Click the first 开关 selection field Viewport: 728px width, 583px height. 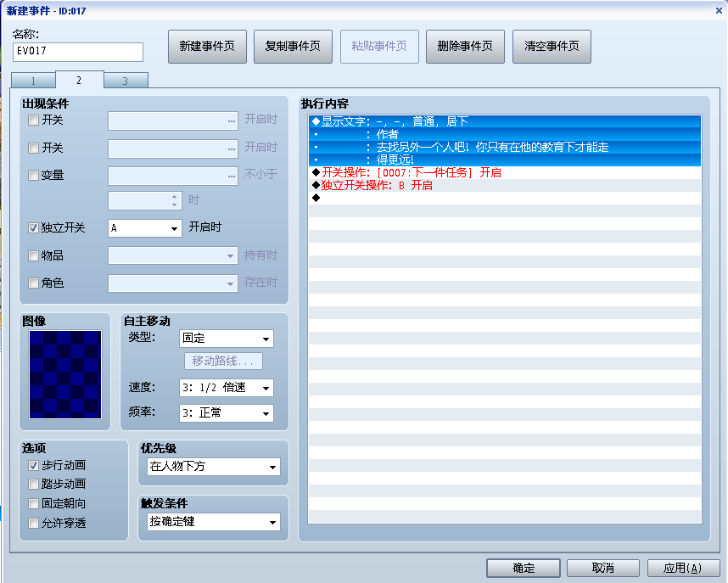click(x=173, y=121)
